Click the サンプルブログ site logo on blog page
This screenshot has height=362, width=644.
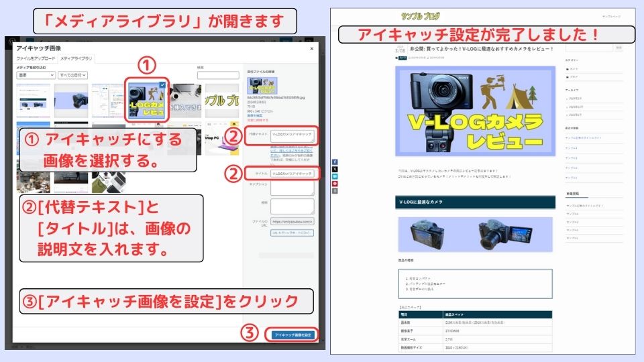[x=420, y=17]
